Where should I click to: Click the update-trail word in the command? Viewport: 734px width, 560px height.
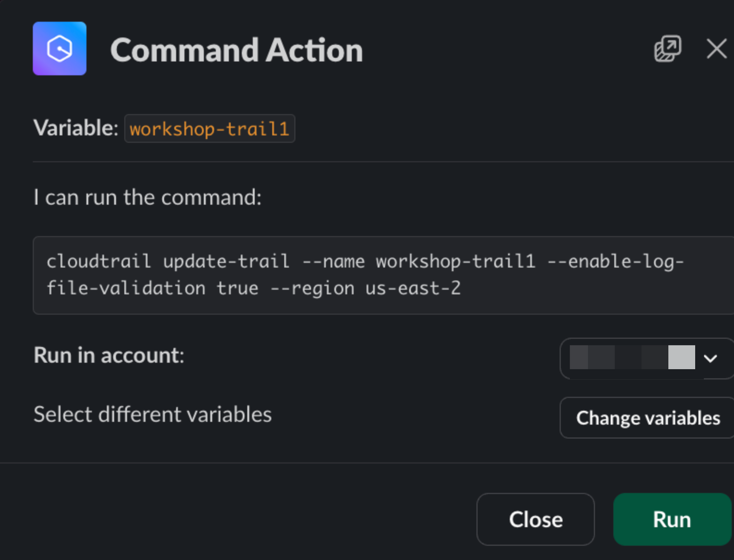[x=226, y=262]
